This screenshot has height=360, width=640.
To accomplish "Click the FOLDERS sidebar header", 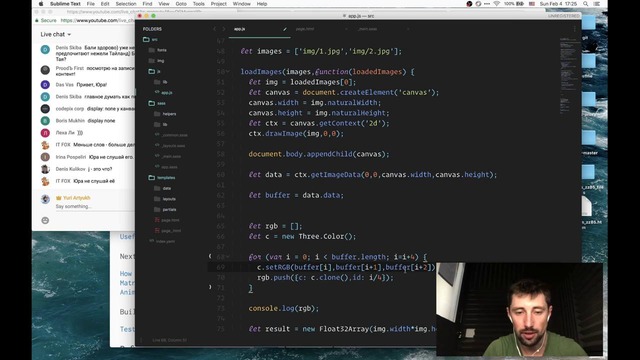I will coord(152,29).
